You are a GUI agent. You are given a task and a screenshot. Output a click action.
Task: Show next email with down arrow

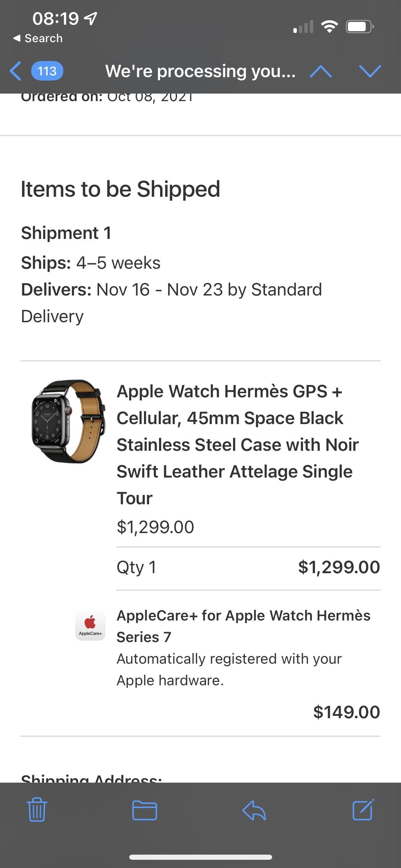(370, 71)
